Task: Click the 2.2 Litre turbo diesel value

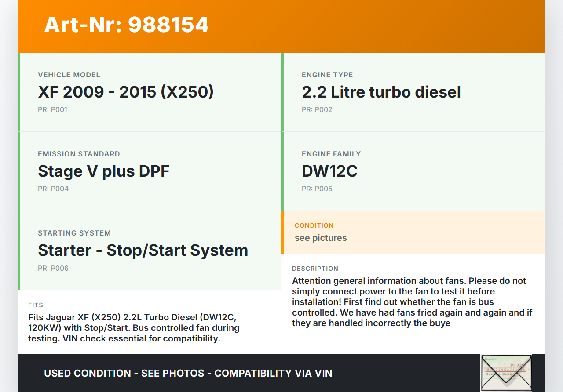Action: click(381, 92)
